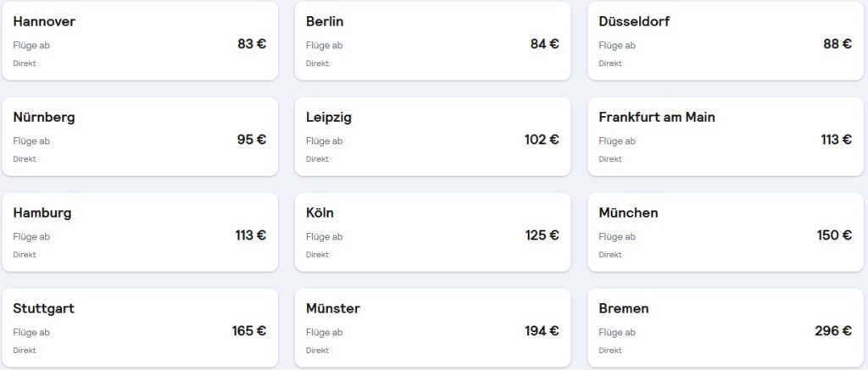Click the Düsseldorf city name
Viewport: 868px width, 370px height.
(x=634, y=21)
